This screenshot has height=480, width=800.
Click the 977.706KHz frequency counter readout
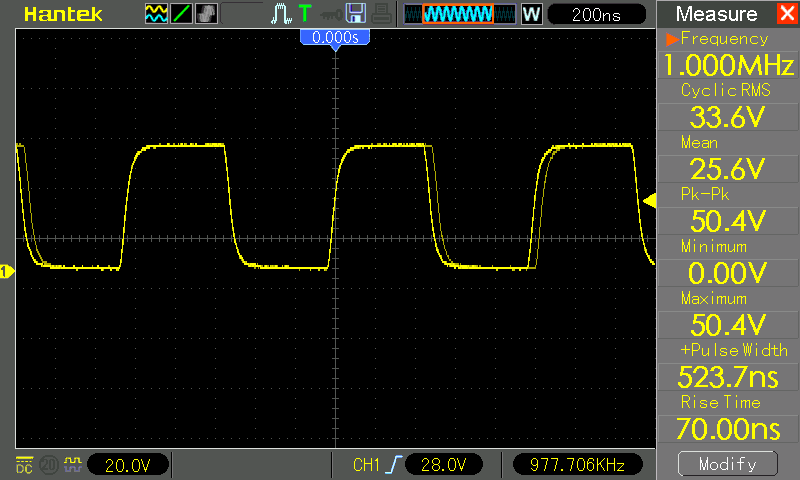tap(578, 465)
